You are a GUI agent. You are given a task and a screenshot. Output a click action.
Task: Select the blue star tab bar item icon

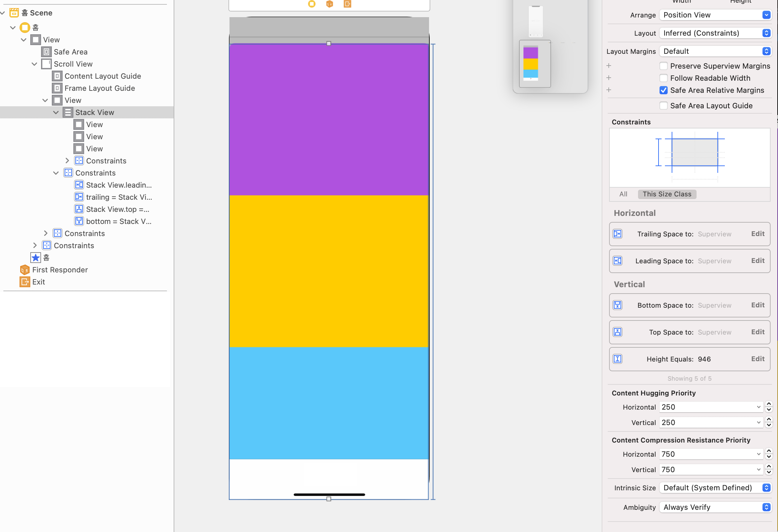pos(36,258)
